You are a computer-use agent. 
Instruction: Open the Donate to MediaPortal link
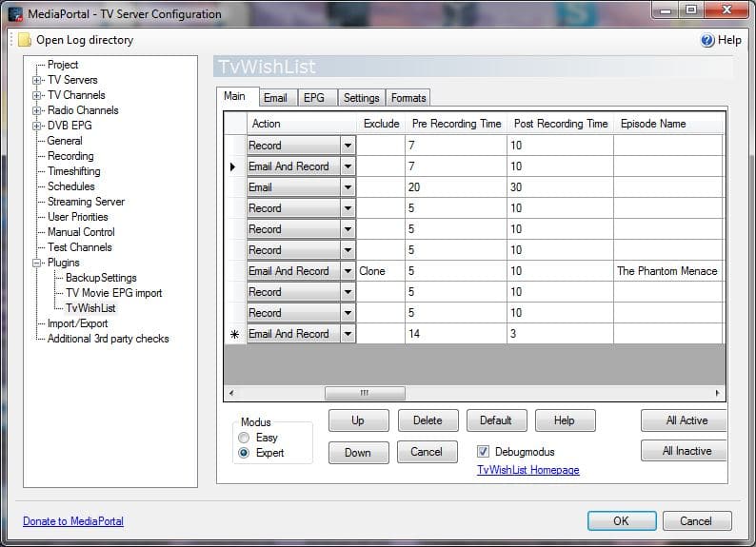point(73,521)
